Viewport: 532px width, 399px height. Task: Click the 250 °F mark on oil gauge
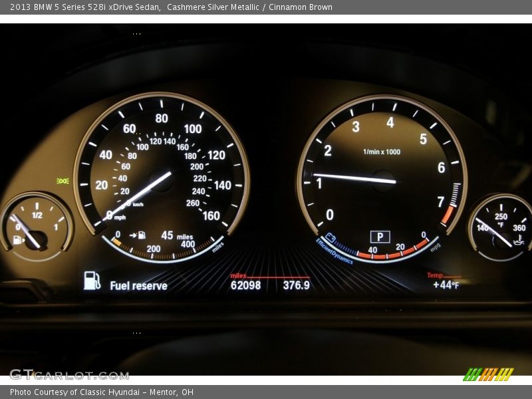(501, 217)
